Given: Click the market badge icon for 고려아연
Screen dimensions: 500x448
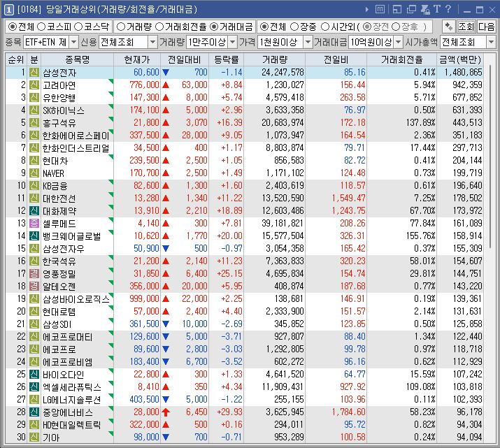Looking at the screenshot, I should (34, 85).
